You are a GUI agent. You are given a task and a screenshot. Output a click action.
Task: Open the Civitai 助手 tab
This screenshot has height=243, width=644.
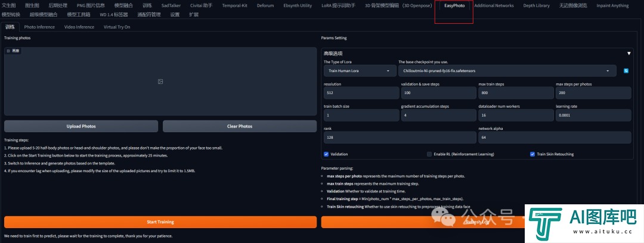click(x=202, y=6)
